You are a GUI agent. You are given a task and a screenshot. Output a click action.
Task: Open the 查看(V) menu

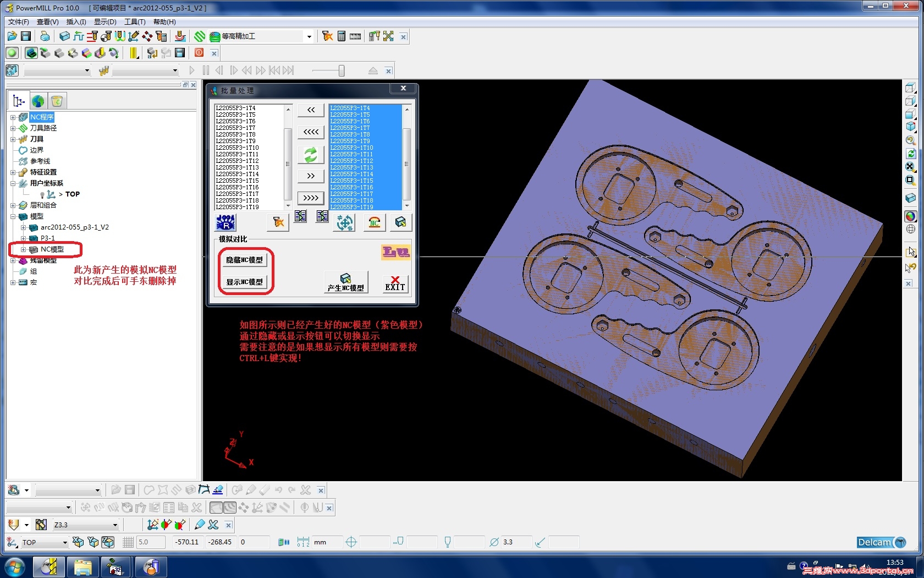tap(48, 22)
